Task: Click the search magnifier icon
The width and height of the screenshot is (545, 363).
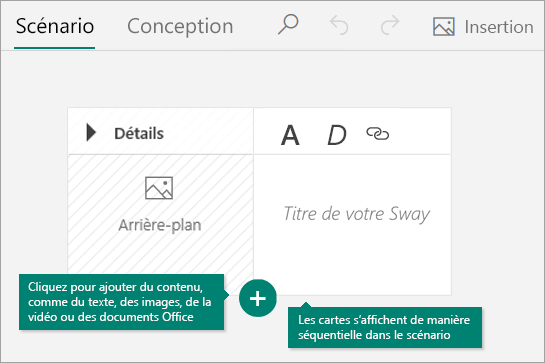Action: coord(288,24)
